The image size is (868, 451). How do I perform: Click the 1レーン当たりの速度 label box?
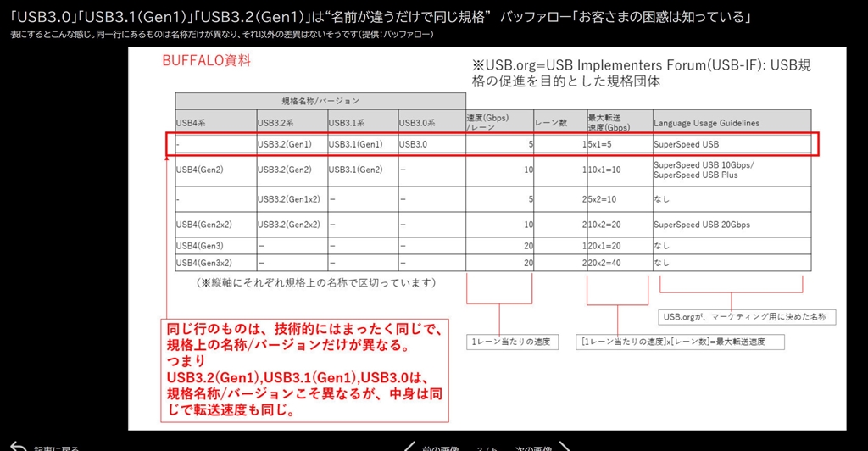[512, 342]
